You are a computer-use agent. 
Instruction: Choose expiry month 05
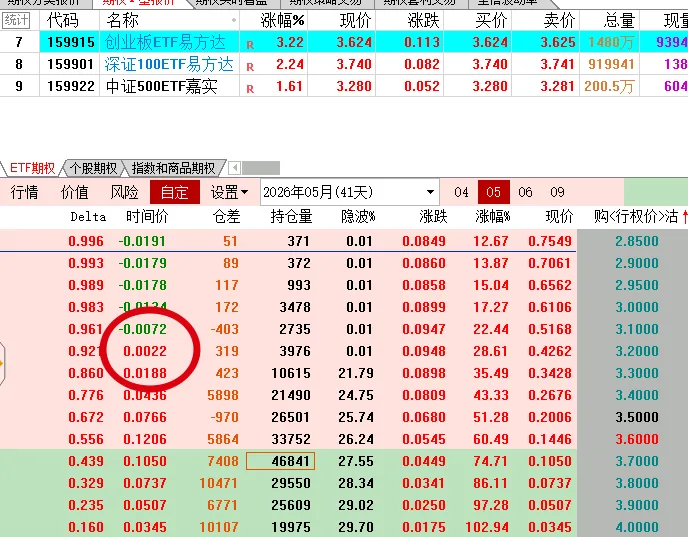pyautogui.click(x=494, y=192)
